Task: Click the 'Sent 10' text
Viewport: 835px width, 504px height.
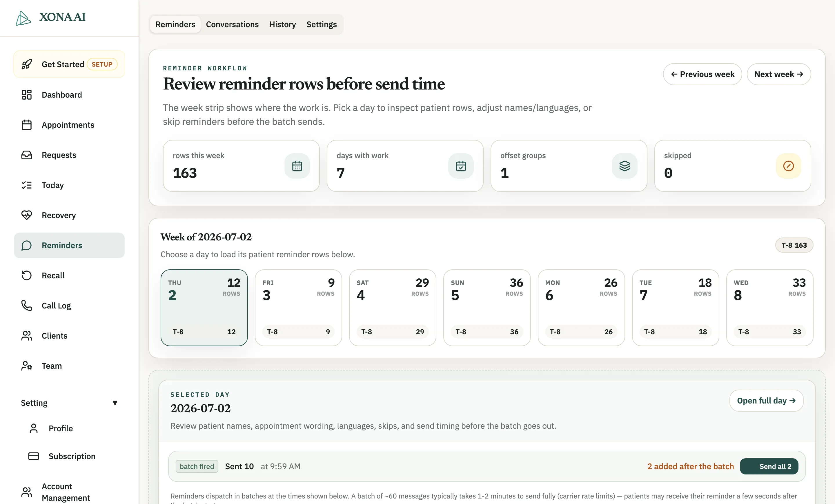Action: tap(239, 466)
